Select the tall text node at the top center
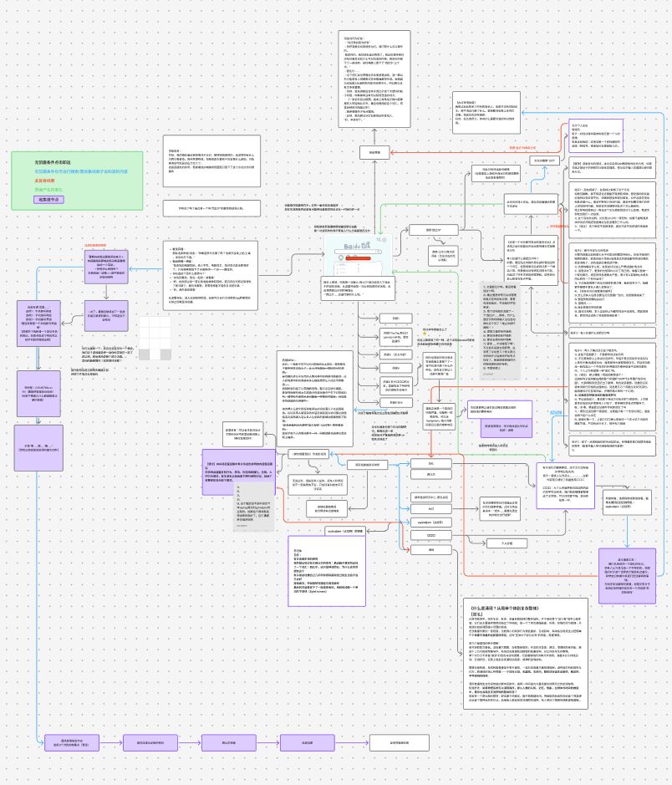Screen dimensions: 672x785 374,79
